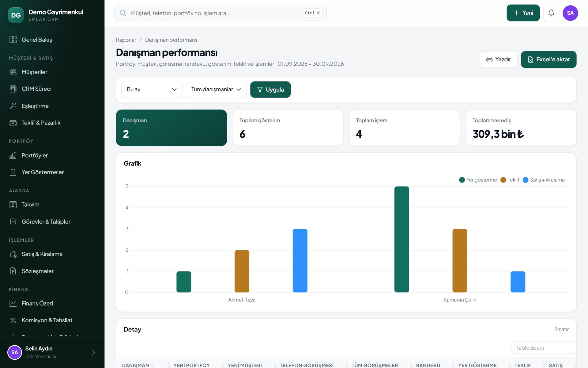This screenshot has width=588, height=368.
Task: Click the Sözleşmeler document icon
Action: pyautogui.click(x=13, y=271)
